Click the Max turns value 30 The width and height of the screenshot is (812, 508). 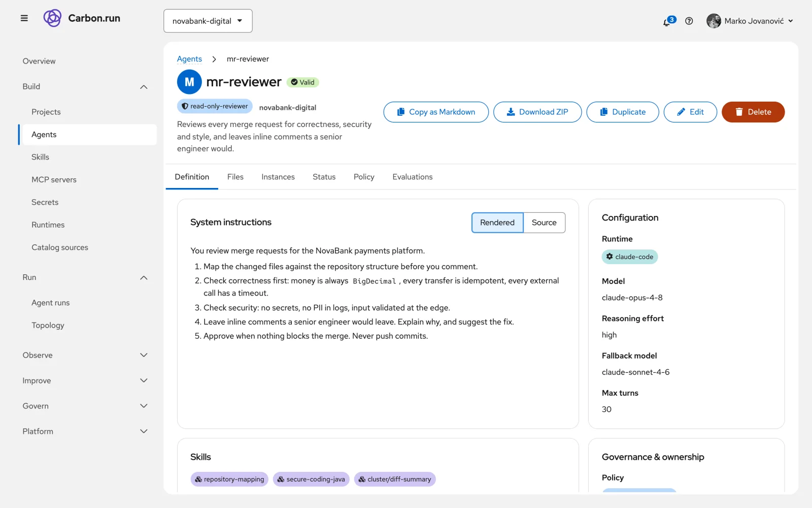[x=606, y=409]
